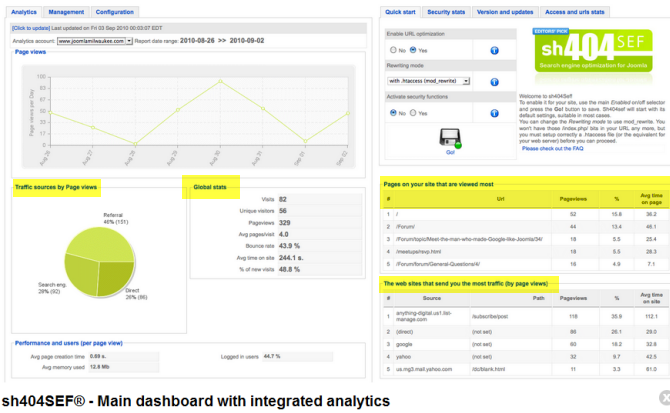Click the Aug 30 peak point on chart
670x413 pixels.
(220, 81)
